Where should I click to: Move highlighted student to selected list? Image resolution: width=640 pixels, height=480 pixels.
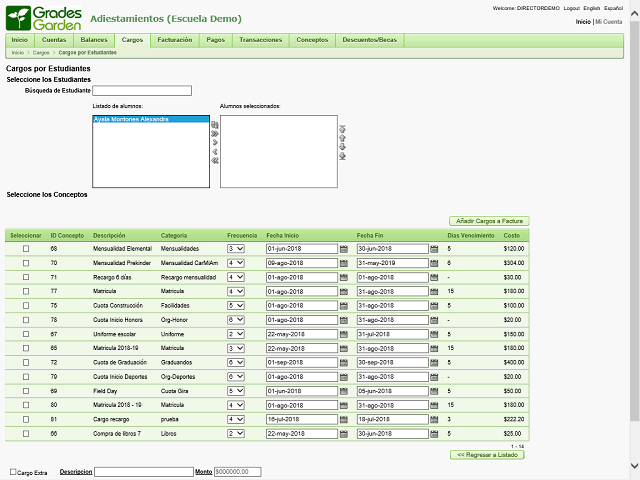(x=215, y=142)
